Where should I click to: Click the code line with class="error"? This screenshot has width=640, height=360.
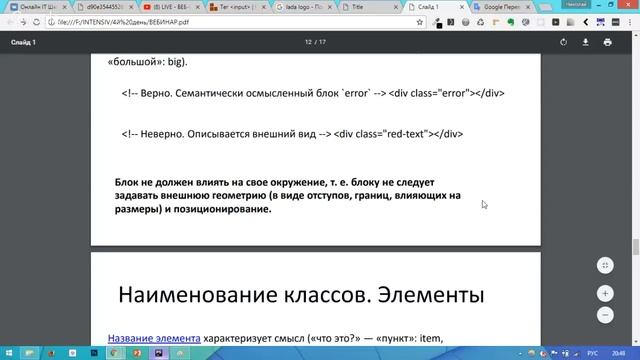tap(313, 93)
